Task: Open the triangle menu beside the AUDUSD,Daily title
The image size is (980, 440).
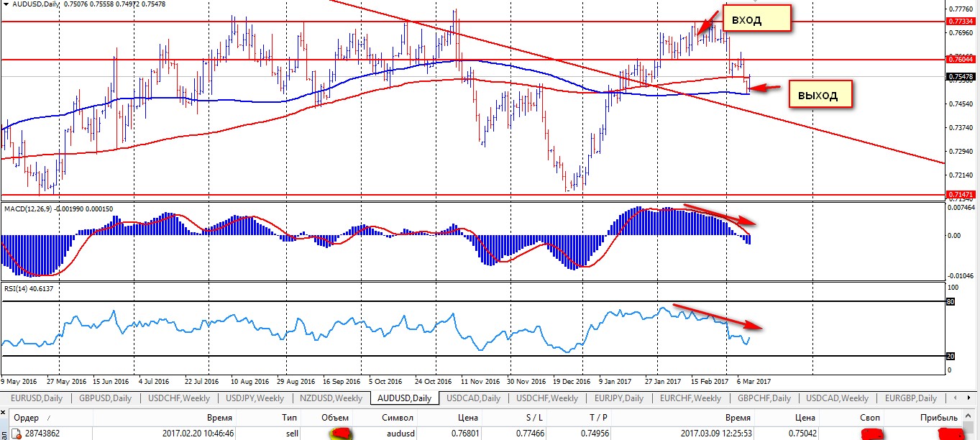Action: [6, 4]
